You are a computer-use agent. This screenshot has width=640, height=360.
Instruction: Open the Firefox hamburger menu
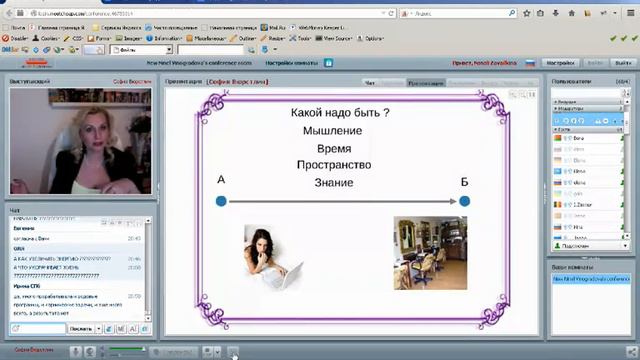(631, 13)
